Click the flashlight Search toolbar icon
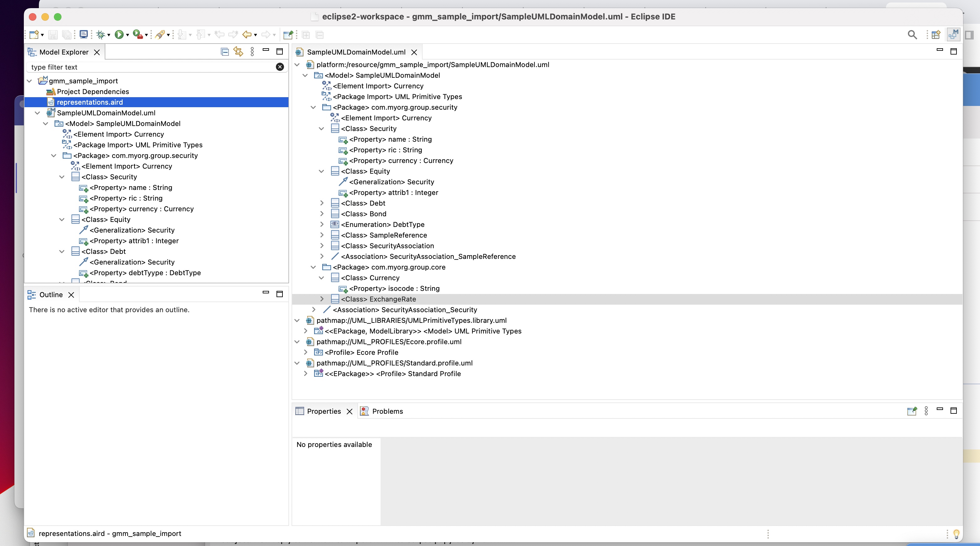Screen dimensions: 980x546 160,34
